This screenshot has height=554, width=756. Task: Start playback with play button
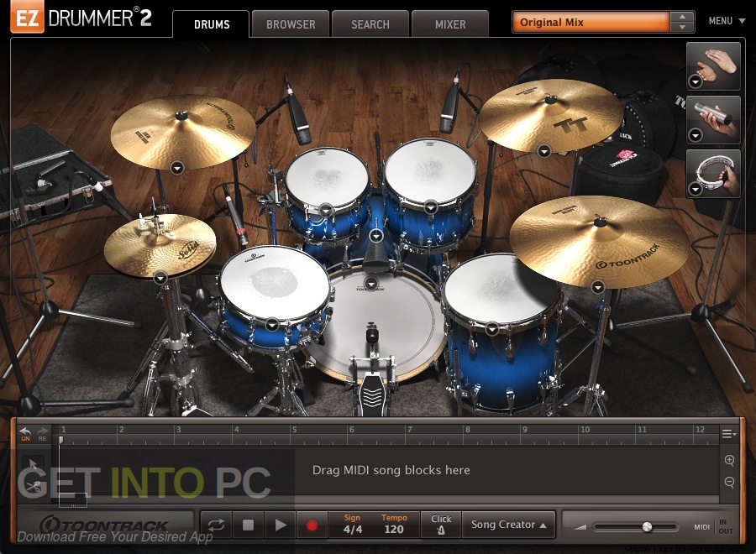[280, 525]
